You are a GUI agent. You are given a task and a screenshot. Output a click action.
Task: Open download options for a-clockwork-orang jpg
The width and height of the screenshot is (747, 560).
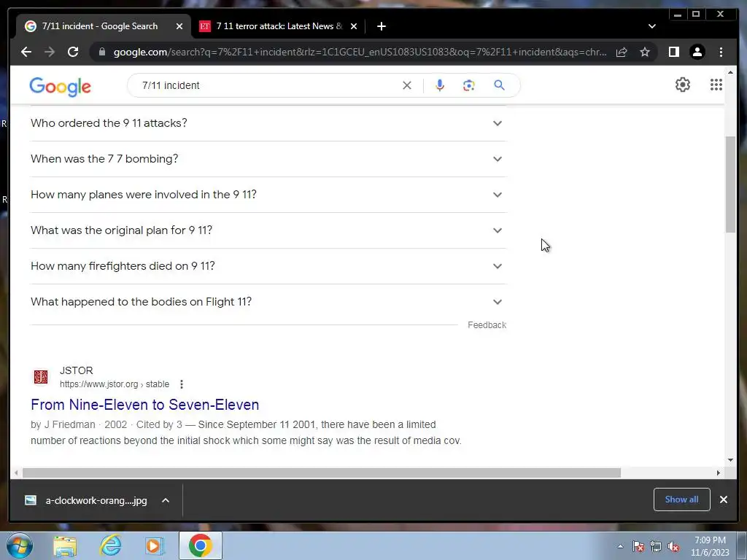[x=166, y=500]
